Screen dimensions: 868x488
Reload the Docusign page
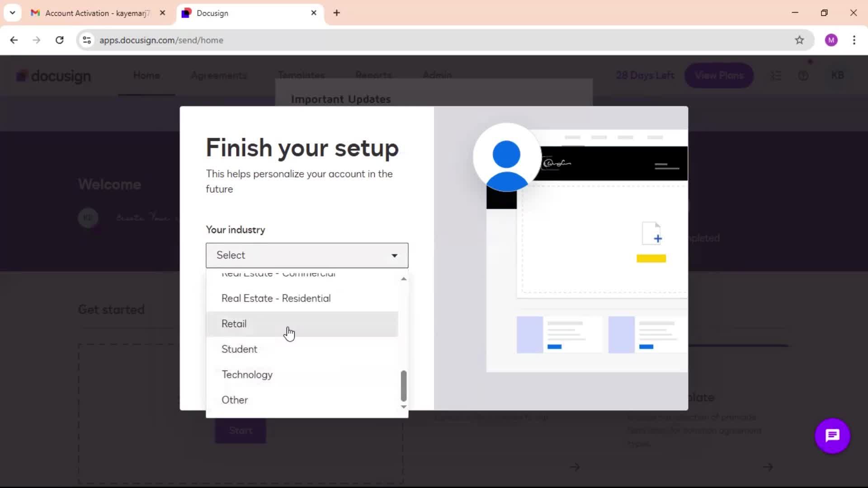59,40
